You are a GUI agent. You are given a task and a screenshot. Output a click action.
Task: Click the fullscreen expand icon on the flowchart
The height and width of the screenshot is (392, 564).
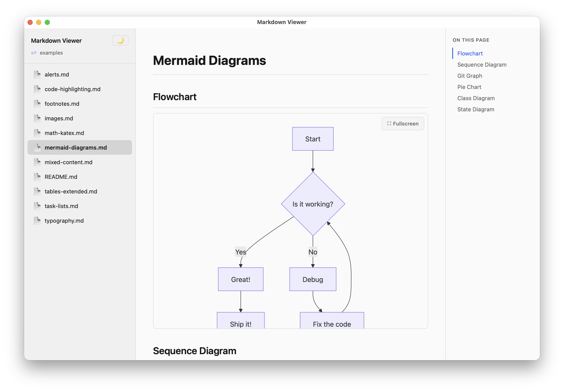[x=389, y=124]
